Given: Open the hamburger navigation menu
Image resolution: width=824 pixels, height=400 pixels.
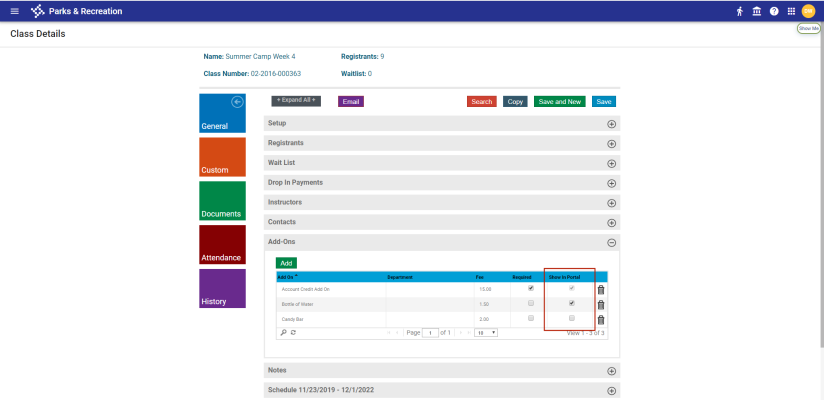Looking at the screenshot, I should [14, 11].
